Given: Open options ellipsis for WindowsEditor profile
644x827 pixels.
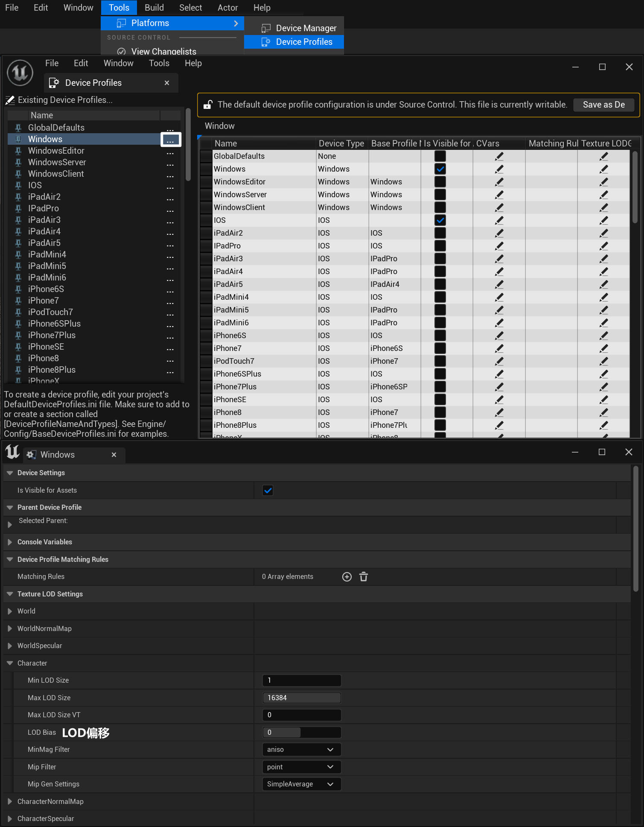Looking at the screenshot, I should (170, 152).
